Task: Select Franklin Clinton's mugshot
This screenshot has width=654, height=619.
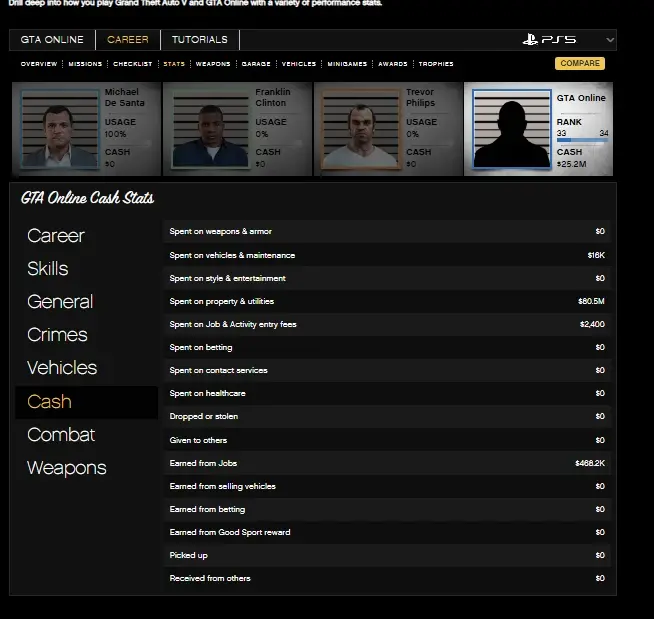Action: [199, 130]
